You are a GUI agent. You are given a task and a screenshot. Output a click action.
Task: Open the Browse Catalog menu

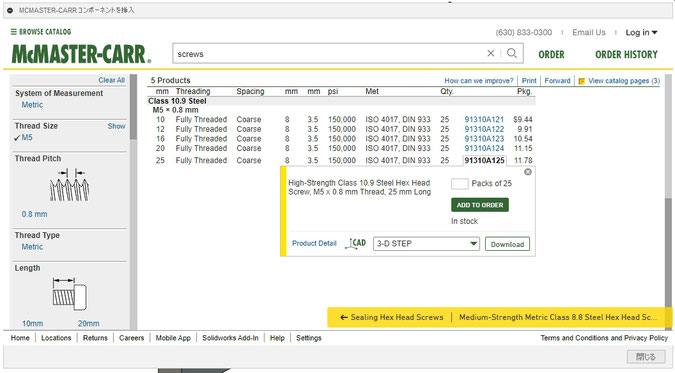click(x=41, y=32)
